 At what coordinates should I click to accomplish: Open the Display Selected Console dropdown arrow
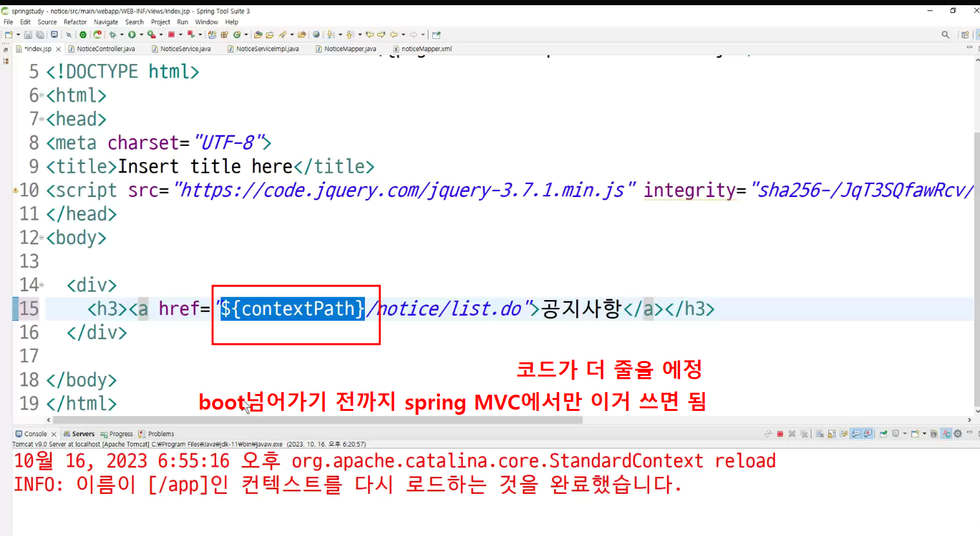pyautogui.click(x=905, y=434)
